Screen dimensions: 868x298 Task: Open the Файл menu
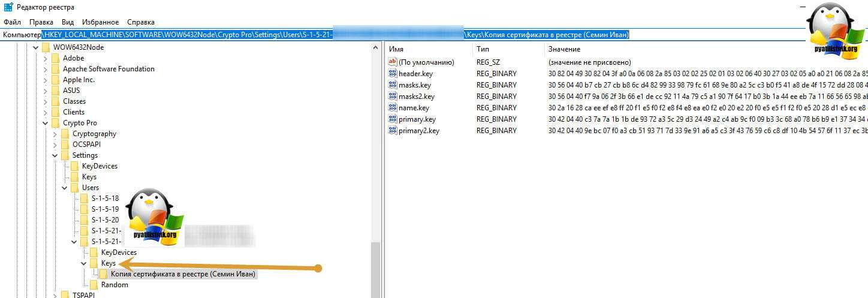pos(12,22)
